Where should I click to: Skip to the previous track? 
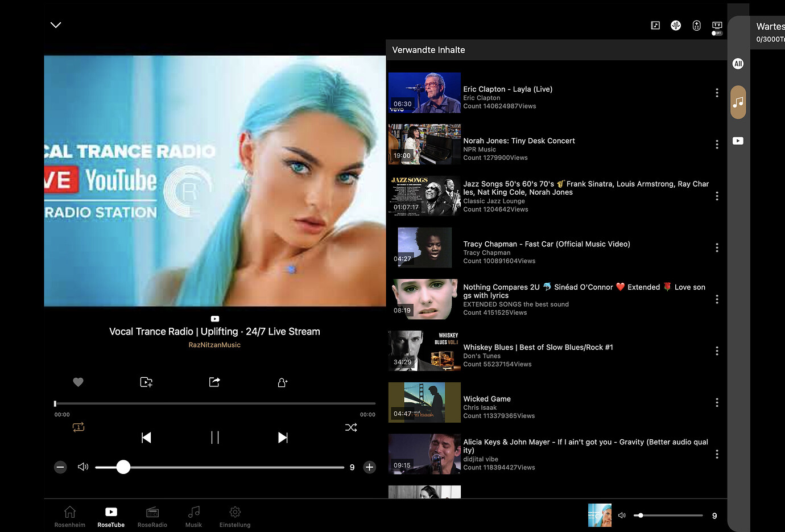(x=146, y=438)
